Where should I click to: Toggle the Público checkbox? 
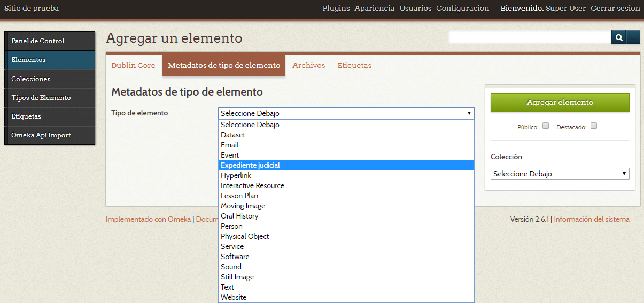click(x=546, y=127)
